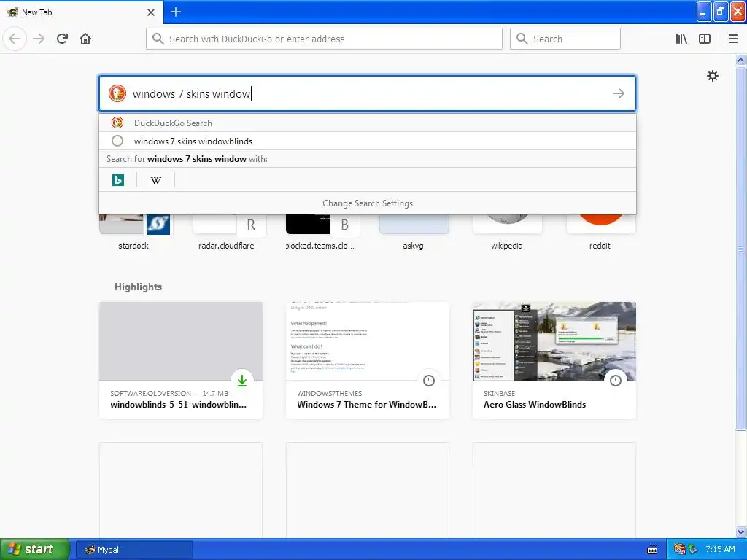Select windows 7 skins windowblinds suggestion
Image resolution: width=747 pixels, height=560 pixels.
point(368,141)
